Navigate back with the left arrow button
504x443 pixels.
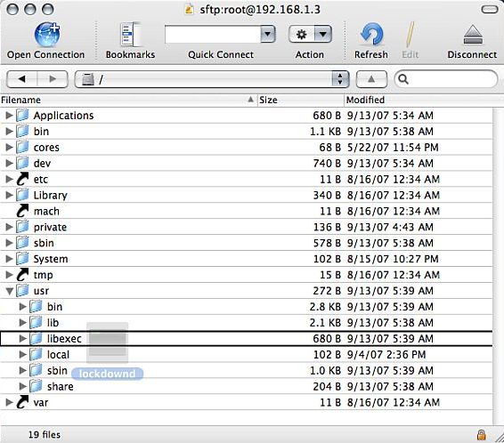coord(22,79)
